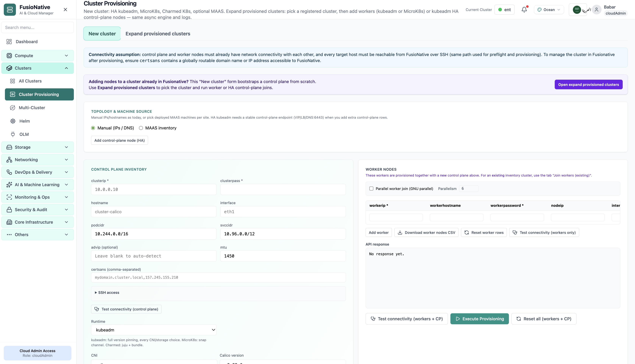Click the AI & Machine Learning sparkle icon
The height and width of the screenshot is (364, 635).
tap(9, 184)
